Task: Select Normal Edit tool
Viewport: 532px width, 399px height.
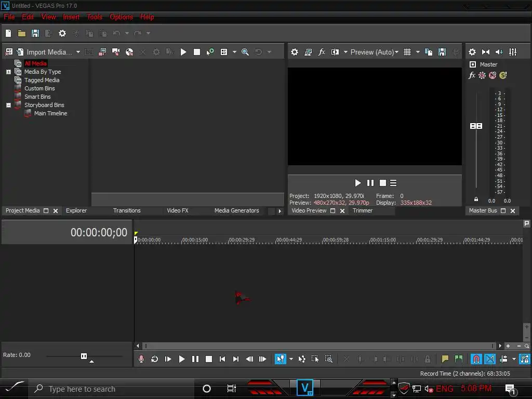Action: point(280,359)
